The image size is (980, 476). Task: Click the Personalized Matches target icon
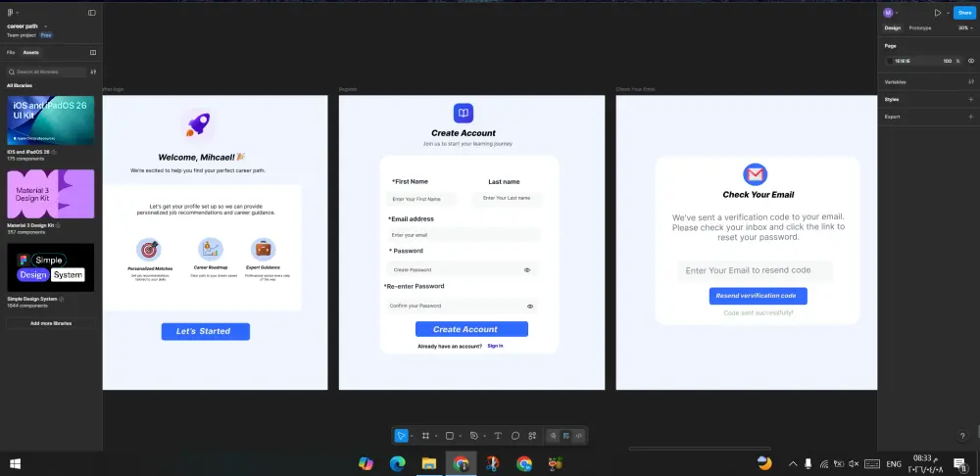tap(149, 249)
